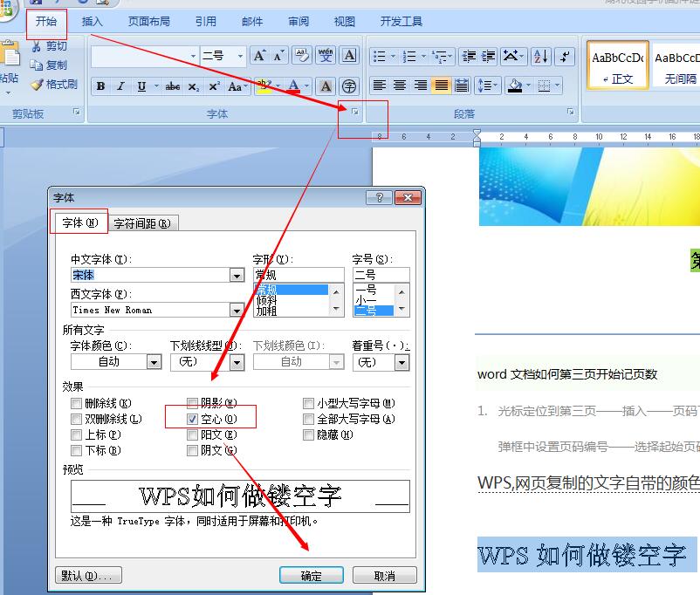
Task: Justify paragraph text
Action: [x=441, y=85]
